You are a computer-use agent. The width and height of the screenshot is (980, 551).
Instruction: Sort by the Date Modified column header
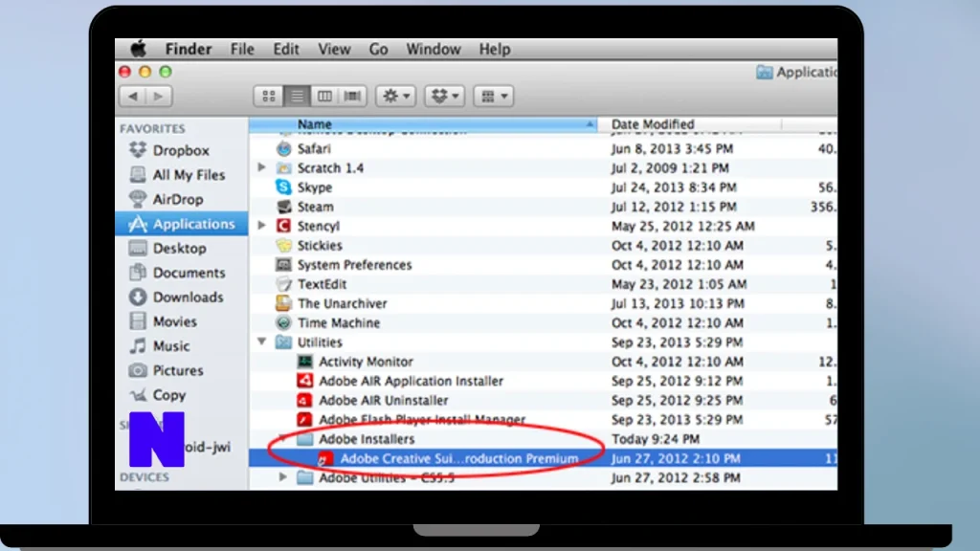pyautogui.click(x=689, y=124)
